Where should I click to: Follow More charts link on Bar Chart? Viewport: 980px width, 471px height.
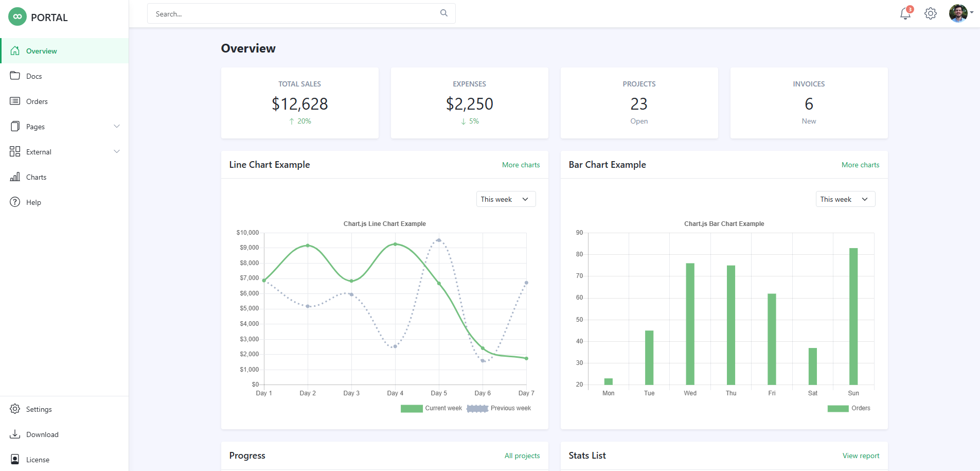[860, 165]
